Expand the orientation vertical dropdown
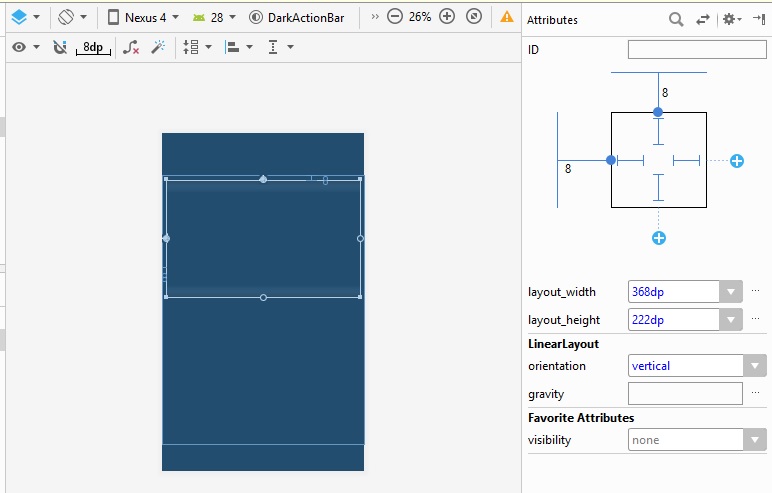The width and height of the screenshot is (772, 493). click(755, 366)
